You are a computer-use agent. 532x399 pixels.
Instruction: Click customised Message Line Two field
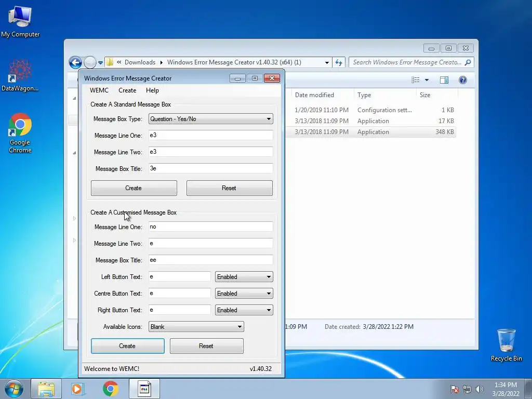[211, 244]
